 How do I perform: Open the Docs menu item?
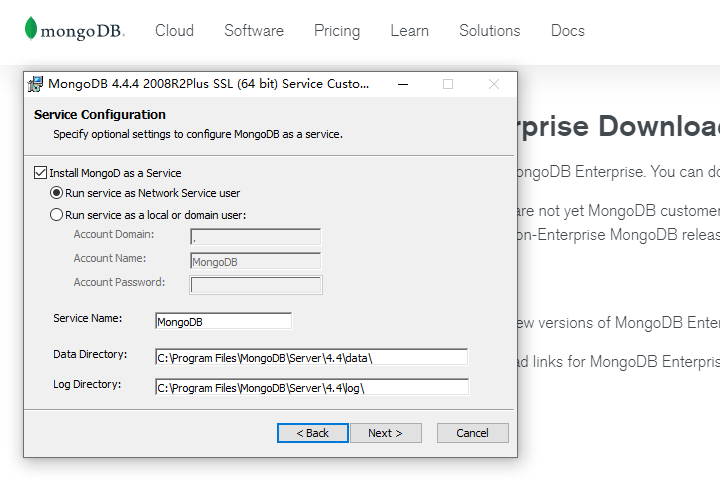coord(568,31)
